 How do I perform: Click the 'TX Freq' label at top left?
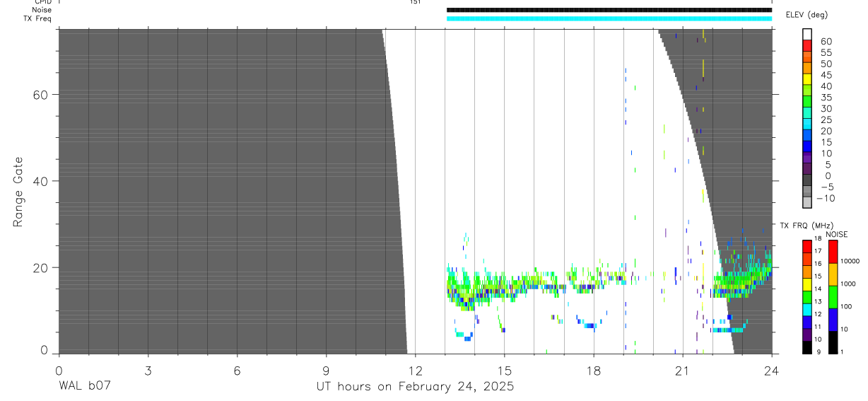pos(37,18)
